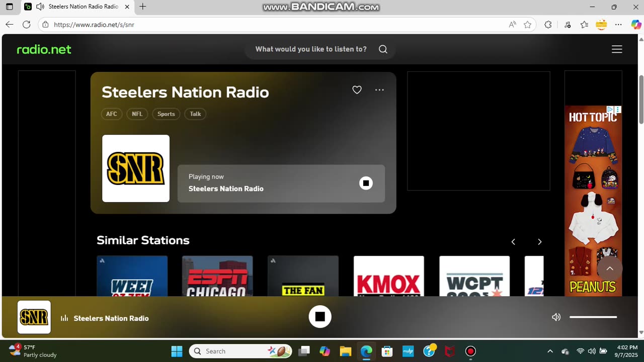Show previous similar stations

coord(513,242)
